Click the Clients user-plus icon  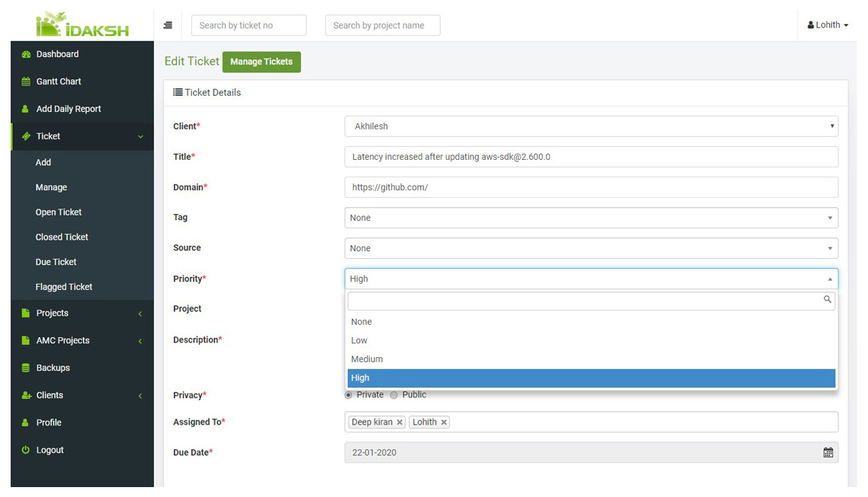coord(26,395)
